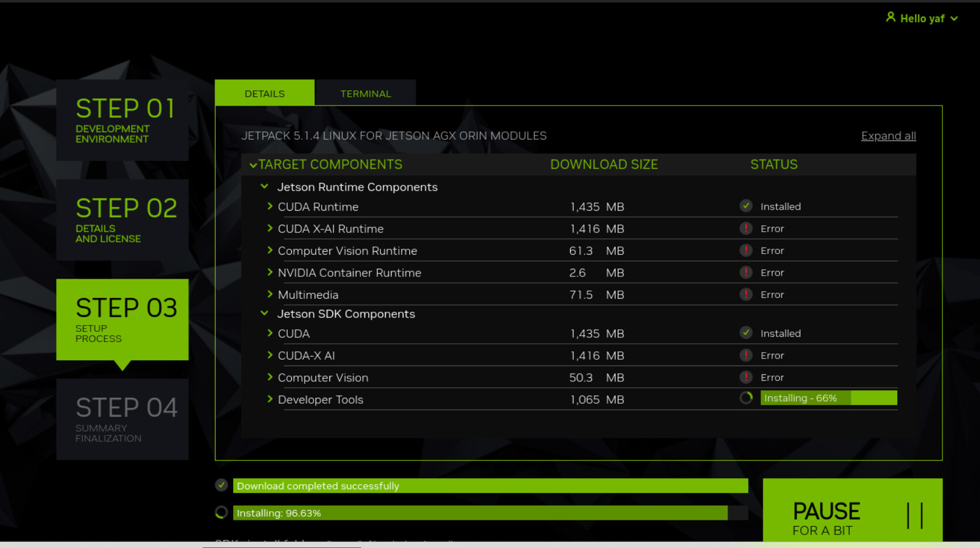The height and width of the screenshot is (548, 980).
Task: Click the Expand all link
Action: [x=888, y=136]
